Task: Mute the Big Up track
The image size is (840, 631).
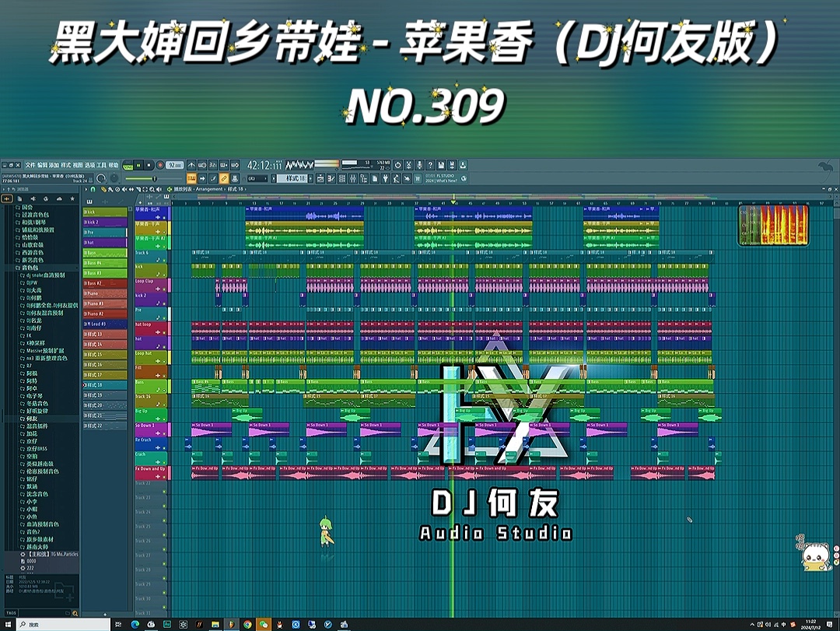Action: tap(164, 419)
